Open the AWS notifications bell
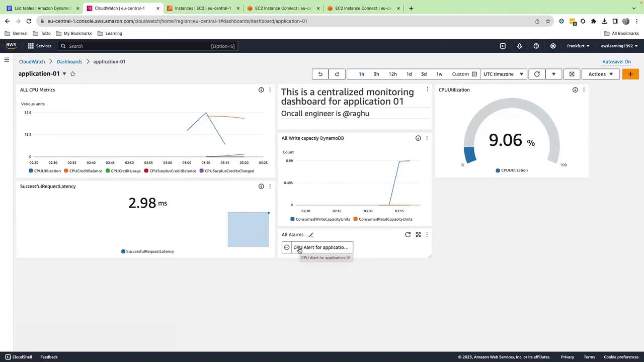 (520, 46)
